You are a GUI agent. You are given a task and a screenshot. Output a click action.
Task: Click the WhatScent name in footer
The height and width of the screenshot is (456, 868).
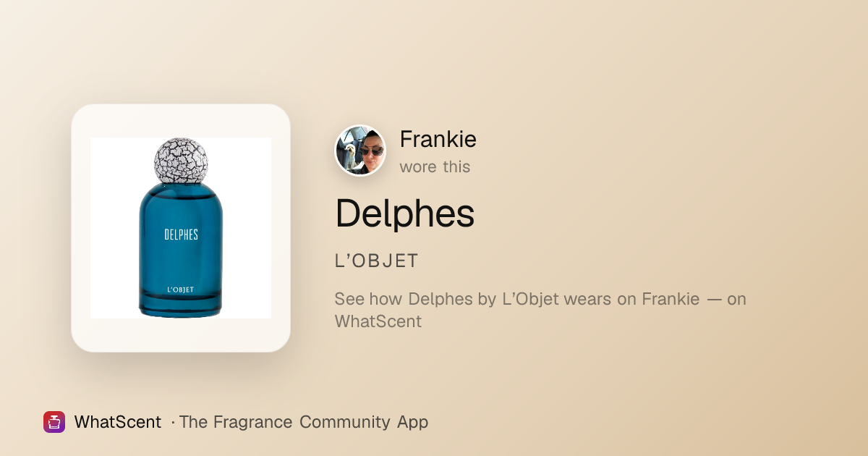click(118, 422)
